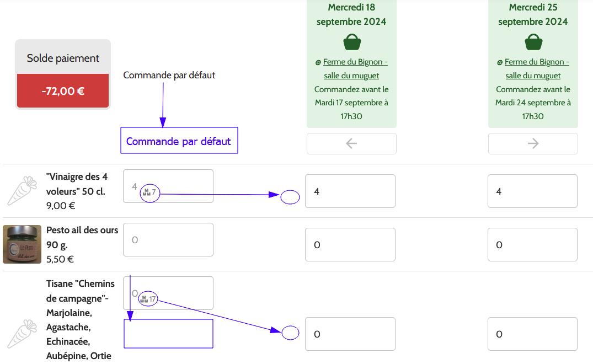Image resolution: width=593 pixels, height=364 pixels.
Task: Focus Vinaigre quantity field for 18 septembre
Action: tap(350, 191)
